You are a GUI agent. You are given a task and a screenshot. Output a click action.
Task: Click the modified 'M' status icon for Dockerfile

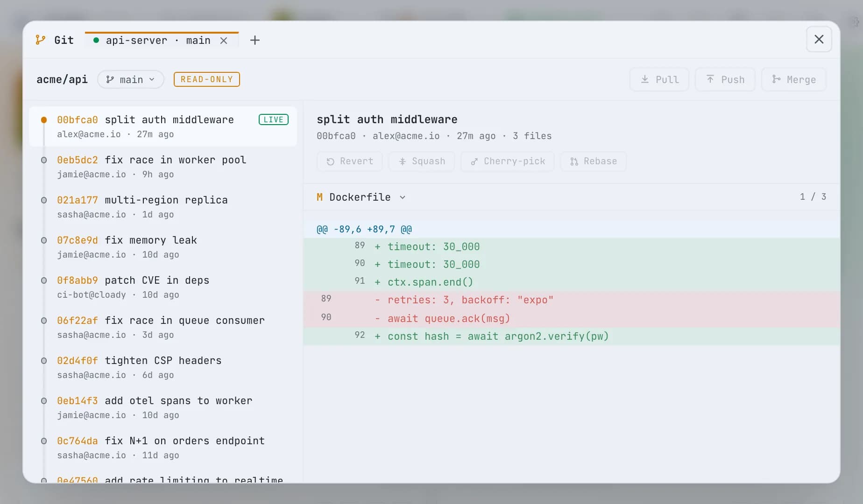319,197
